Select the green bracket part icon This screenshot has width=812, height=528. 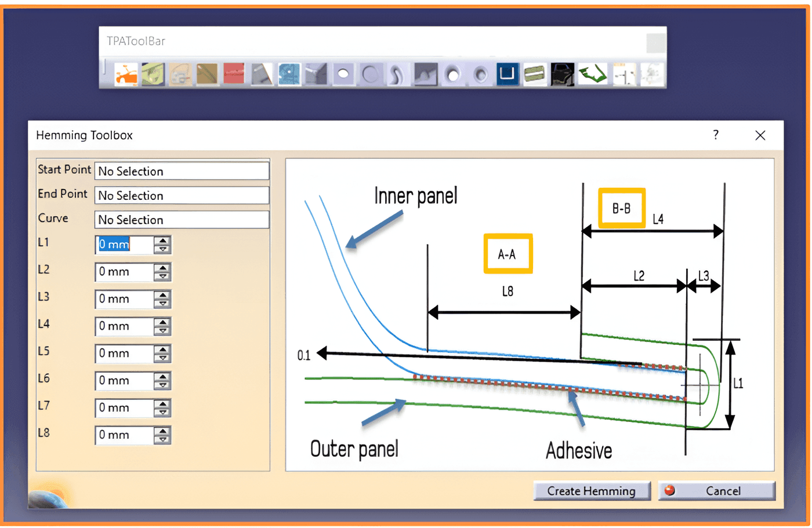point(593,74)
